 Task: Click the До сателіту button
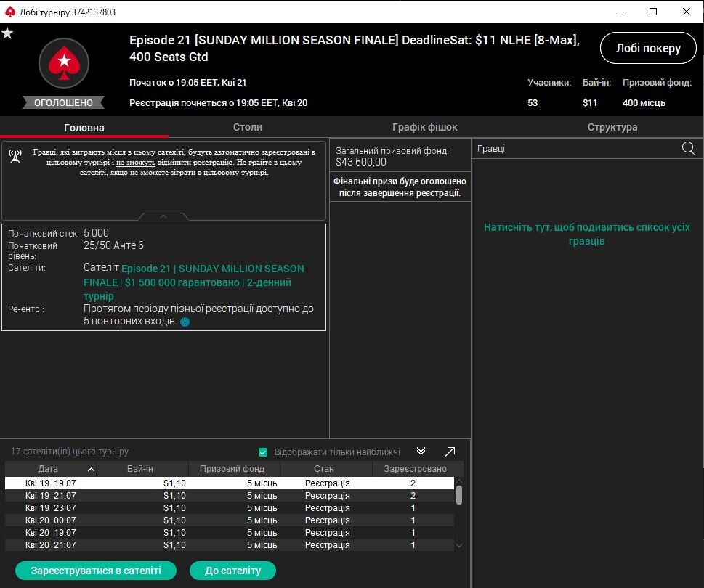232,571
